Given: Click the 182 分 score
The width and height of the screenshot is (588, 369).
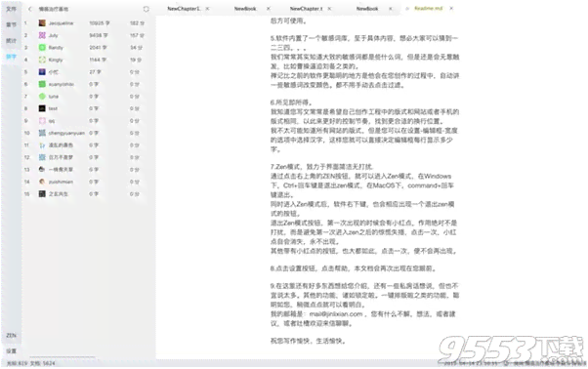Looking at the screenshot, I should point(137,23).
